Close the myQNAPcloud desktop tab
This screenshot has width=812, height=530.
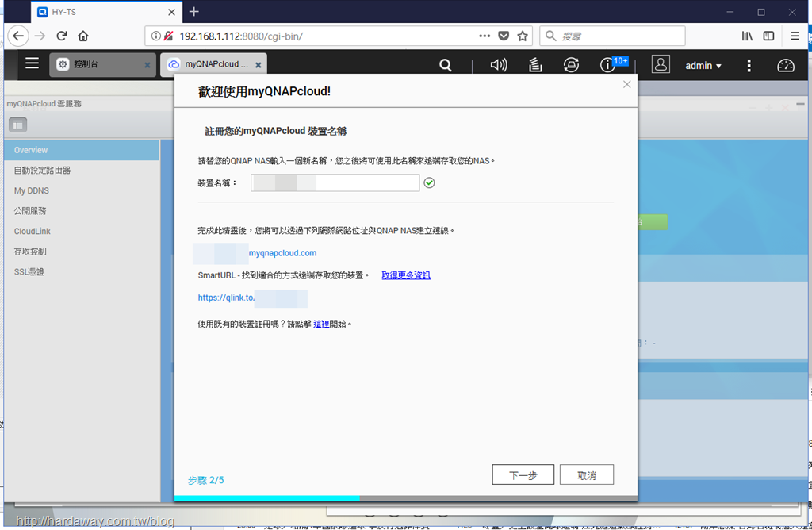[x=258, y=65]
